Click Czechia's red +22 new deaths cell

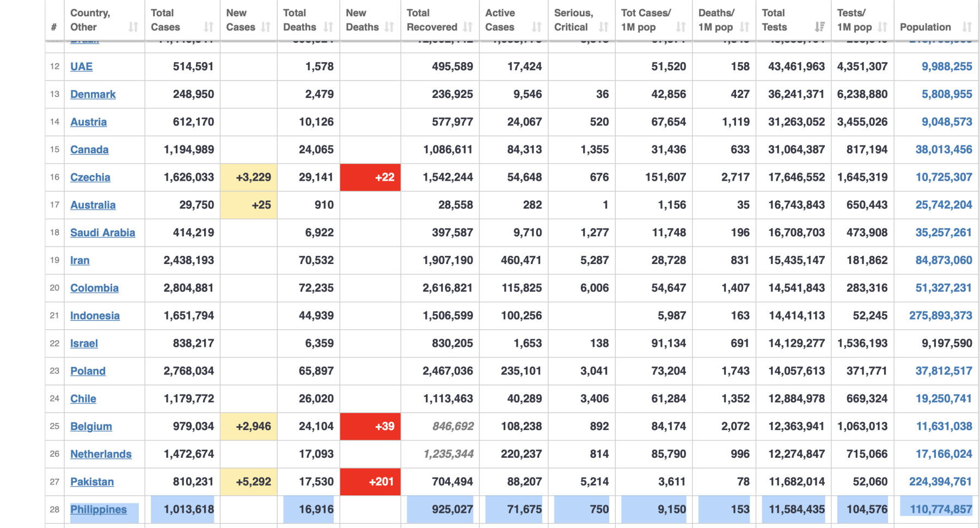click(370, 177)
